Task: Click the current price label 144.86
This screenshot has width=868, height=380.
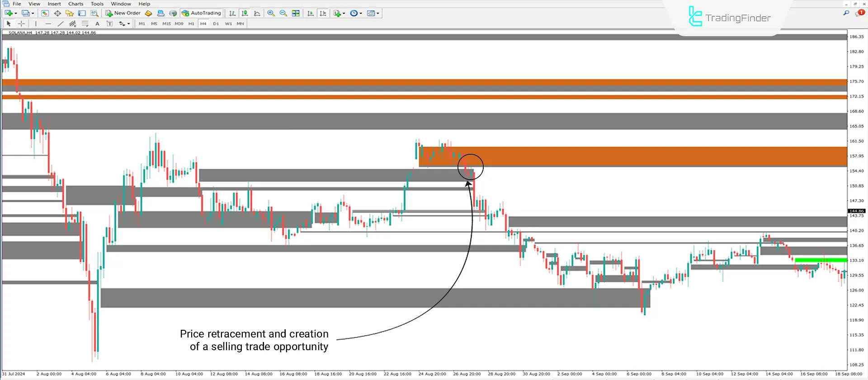Action: point(856,211)
